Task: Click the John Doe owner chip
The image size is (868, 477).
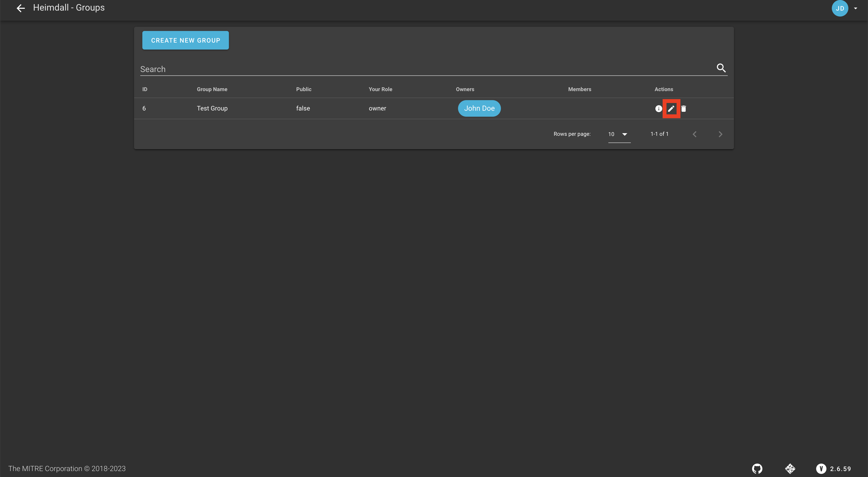Action: click(479, 108)
